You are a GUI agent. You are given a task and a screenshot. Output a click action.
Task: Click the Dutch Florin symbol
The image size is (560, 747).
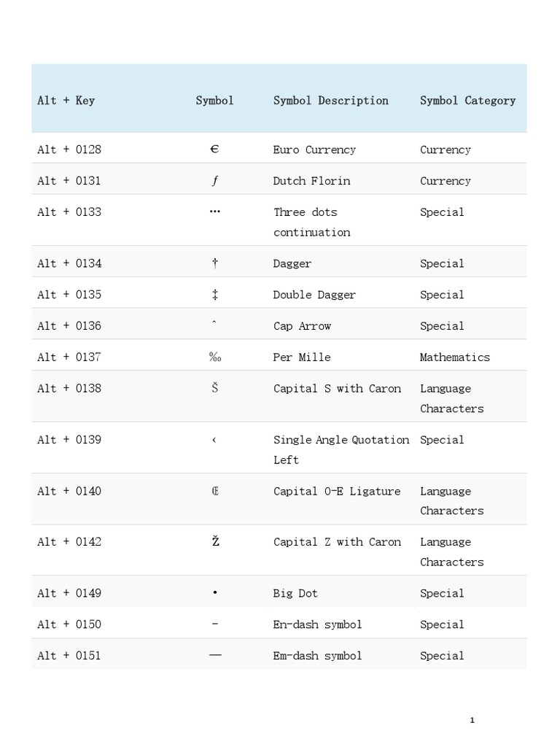pyautogui.click(x=214, y=181)
